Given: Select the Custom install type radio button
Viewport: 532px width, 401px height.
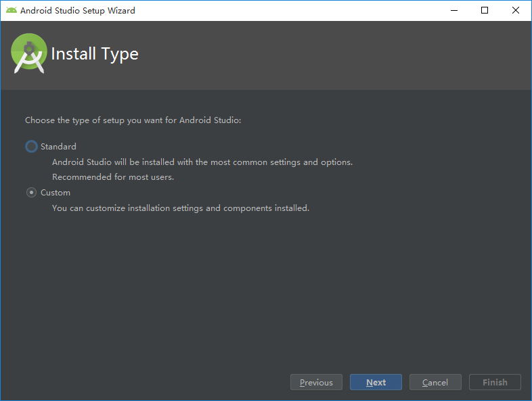Looking at the screenshot, I should (x=31, y=193).
